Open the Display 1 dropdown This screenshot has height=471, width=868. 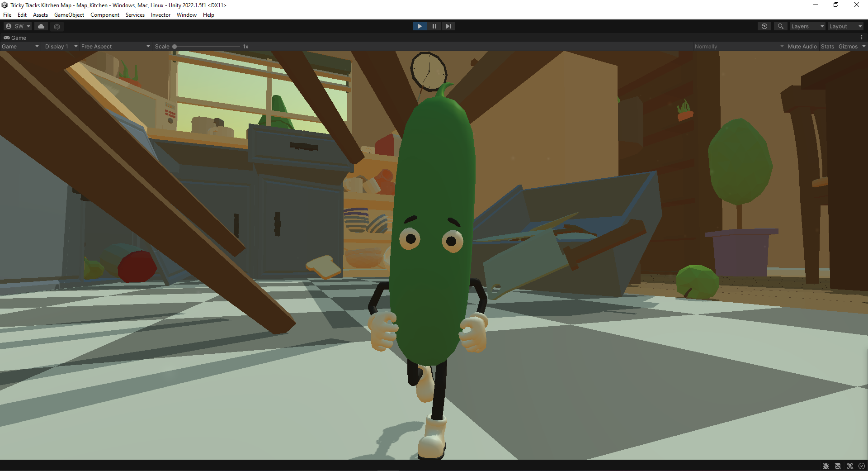[61, 47]
